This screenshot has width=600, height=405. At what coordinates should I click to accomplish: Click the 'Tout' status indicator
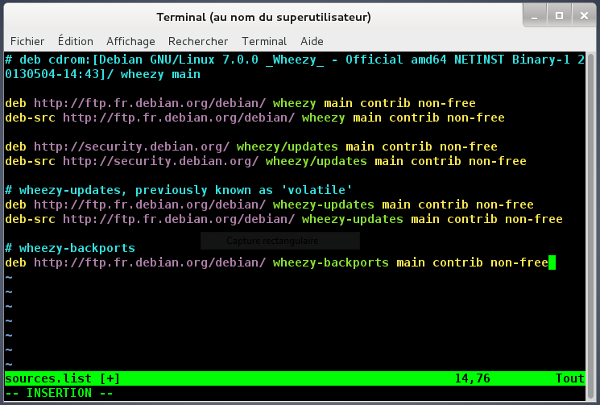pos(570,379)
